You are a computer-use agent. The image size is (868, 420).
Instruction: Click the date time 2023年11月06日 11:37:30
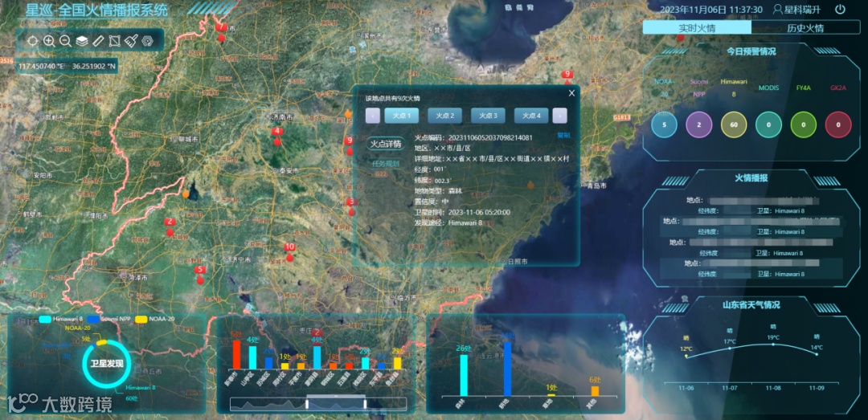pyautogui.click(x=711, y=10)
